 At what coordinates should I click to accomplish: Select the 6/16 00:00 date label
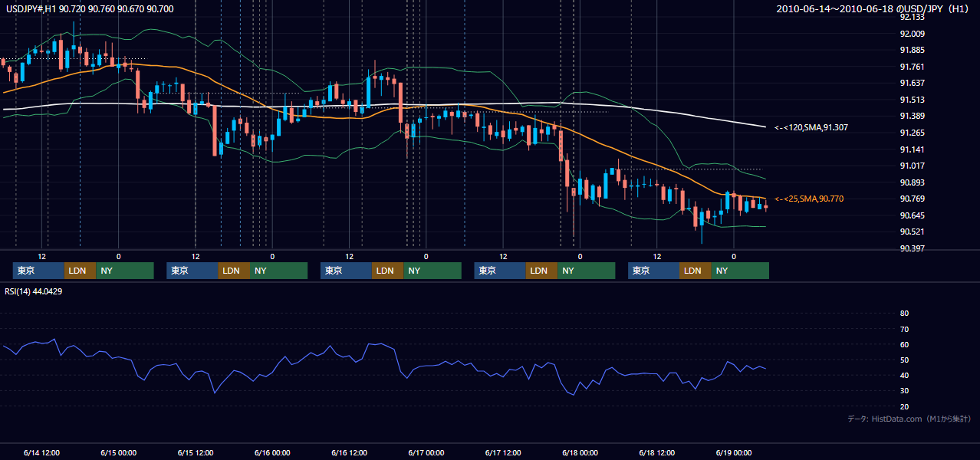pos(272,452)
